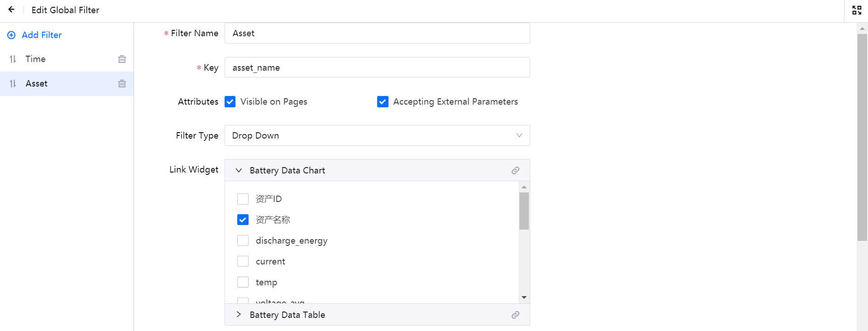Enable the discharge_energy checkbox
868x331 pixels.
point(243,240)
